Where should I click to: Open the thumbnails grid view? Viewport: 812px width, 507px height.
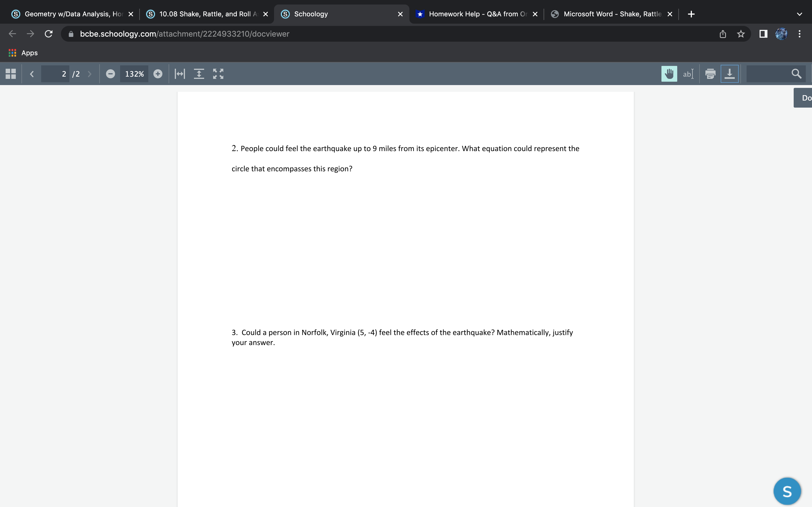tap(11, 74)
